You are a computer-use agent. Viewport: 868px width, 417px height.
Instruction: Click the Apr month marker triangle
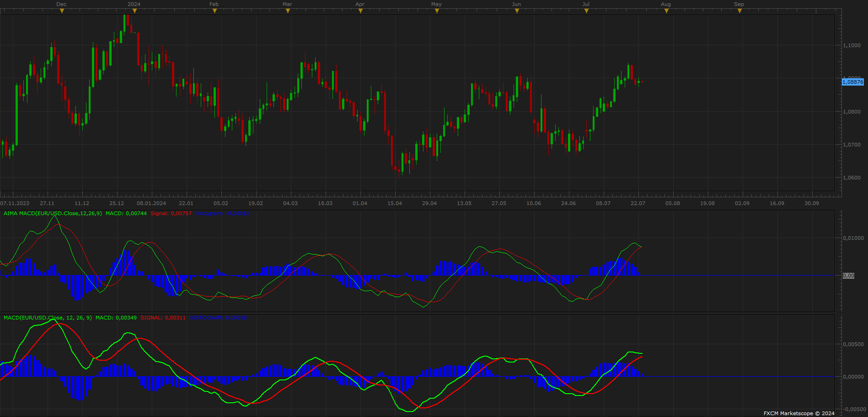[360, 11]
